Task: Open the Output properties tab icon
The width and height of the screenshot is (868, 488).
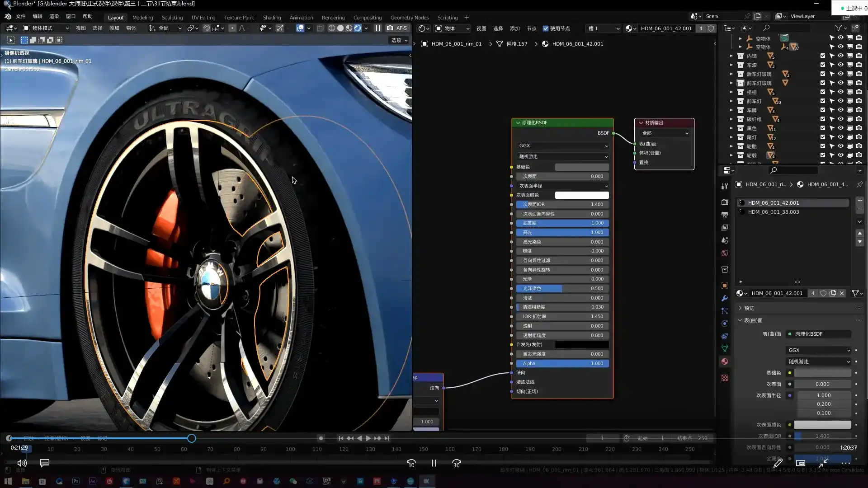Action: pos(725,215)
